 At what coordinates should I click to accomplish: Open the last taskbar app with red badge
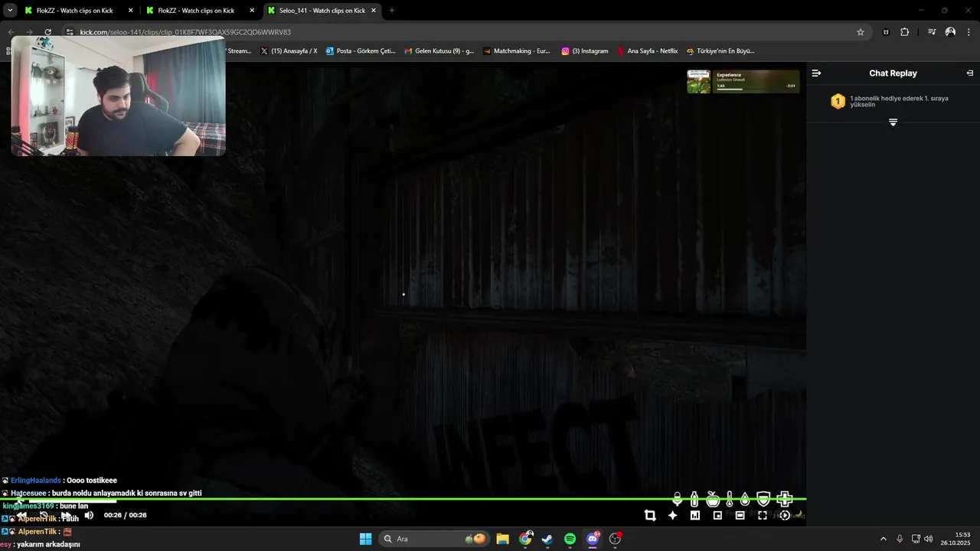[x=615, y=539]
